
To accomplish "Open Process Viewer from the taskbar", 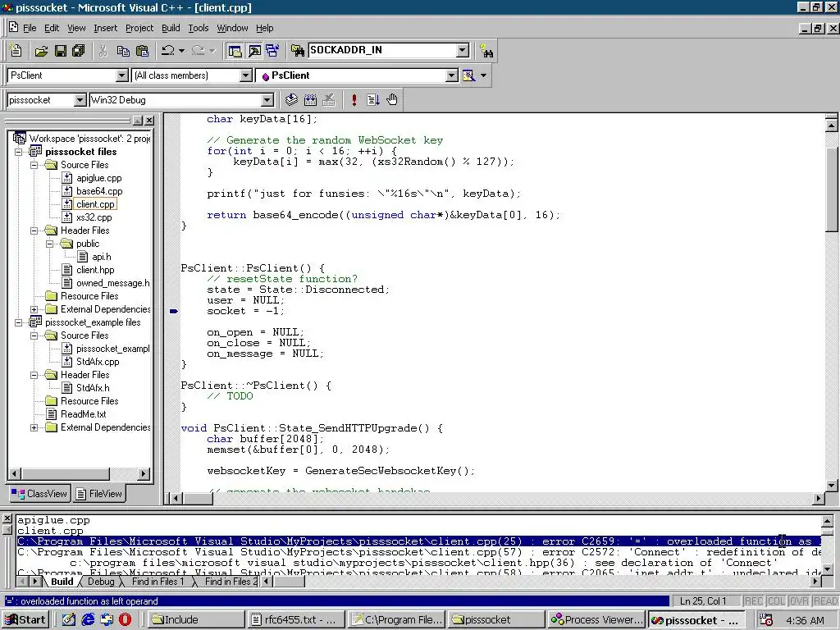I will click(x=597, y=620).
